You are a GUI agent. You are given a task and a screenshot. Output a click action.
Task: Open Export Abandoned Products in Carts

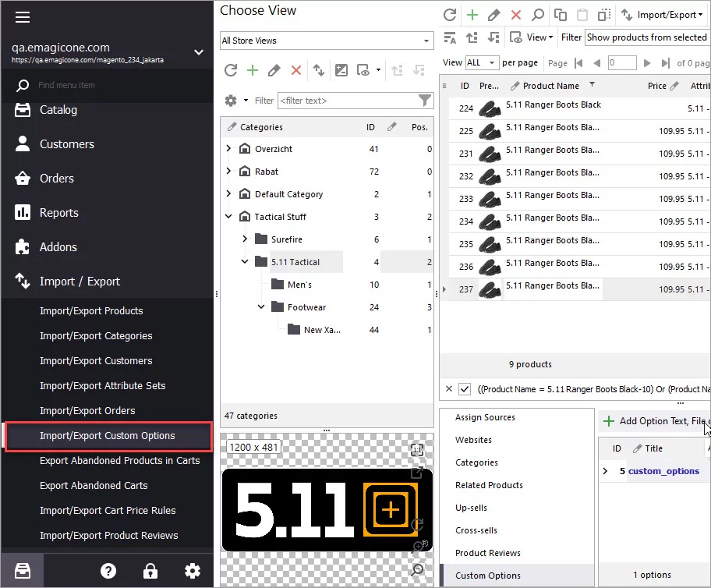(x=120, y=461)
